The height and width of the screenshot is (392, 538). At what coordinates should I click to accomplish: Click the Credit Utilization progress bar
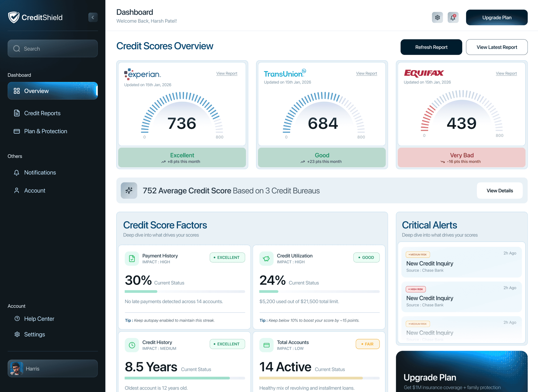(319, 292)
